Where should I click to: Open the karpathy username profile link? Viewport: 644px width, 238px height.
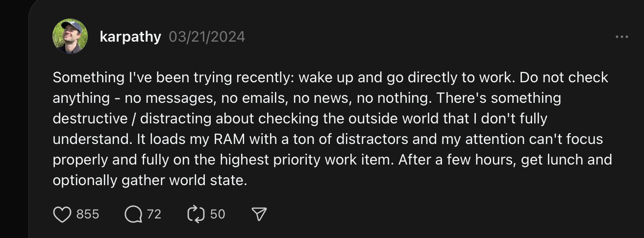(130, 37)
